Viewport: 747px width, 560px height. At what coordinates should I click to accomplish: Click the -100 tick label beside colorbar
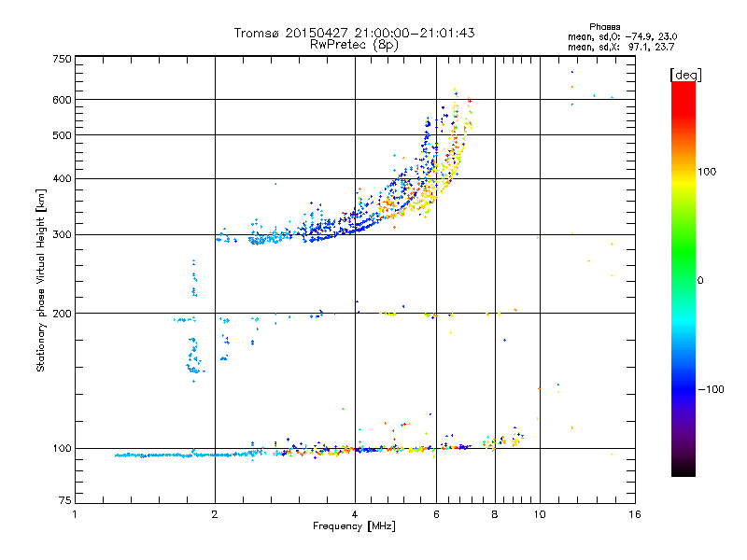click(x=713, y=388)
